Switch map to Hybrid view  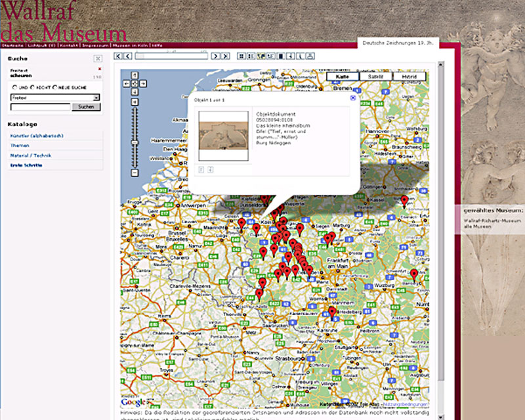tap(409, 77)
